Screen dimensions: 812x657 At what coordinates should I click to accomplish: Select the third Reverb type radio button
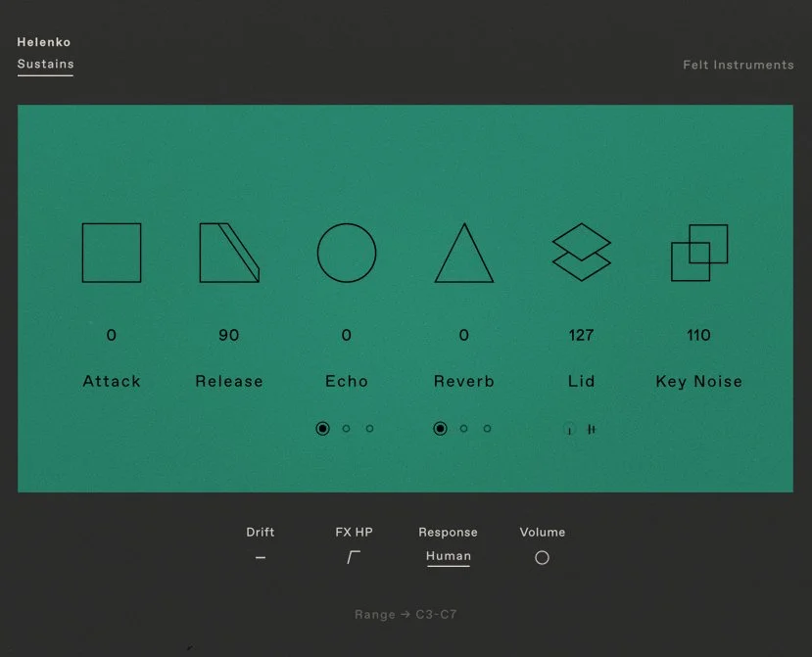487,429
